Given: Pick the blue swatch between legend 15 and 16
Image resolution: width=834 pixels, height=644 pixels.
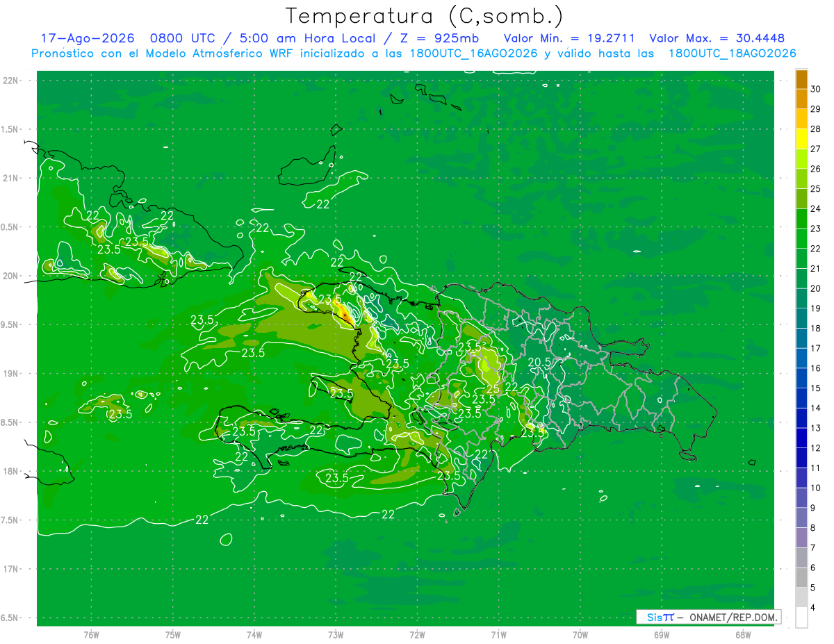Looking at the screenshot, I should click(801, 378).
